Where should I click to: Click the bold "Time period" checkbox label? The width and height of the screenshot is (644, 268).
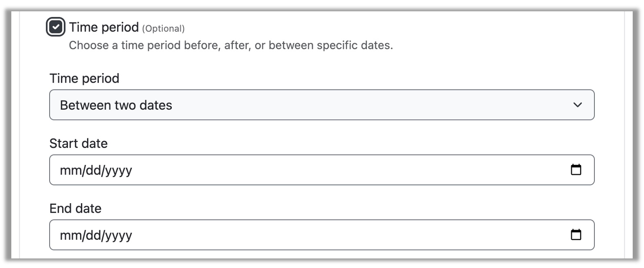104,27
